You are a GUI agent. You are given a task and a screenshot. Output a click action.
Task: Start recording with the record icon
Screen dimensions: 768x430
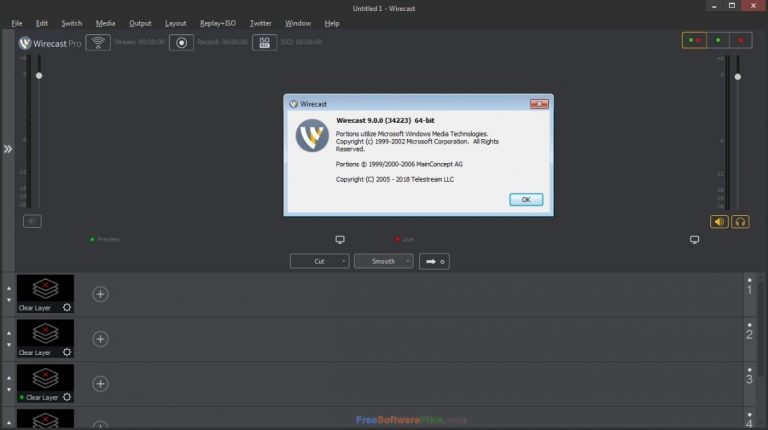181,43
